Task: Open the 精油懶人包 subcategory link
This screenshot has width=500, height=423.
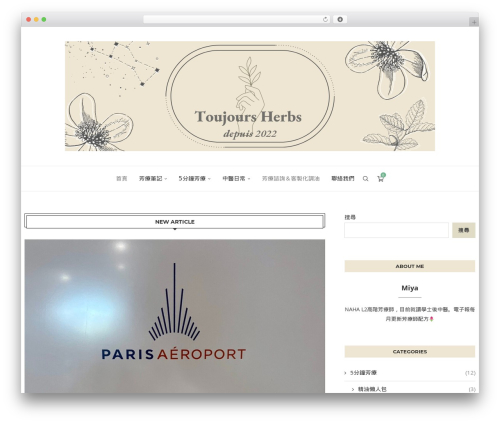Action: (x=372, y=389)
